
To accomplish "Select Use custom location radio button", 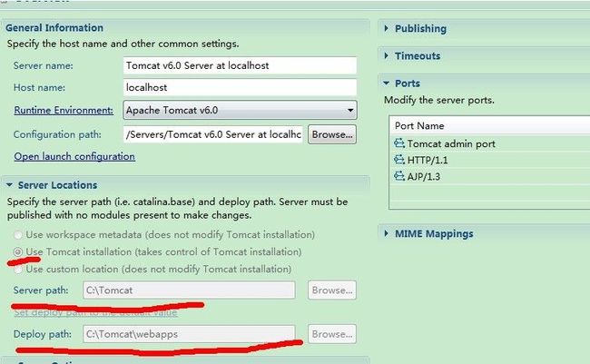I will coord(17,269).
